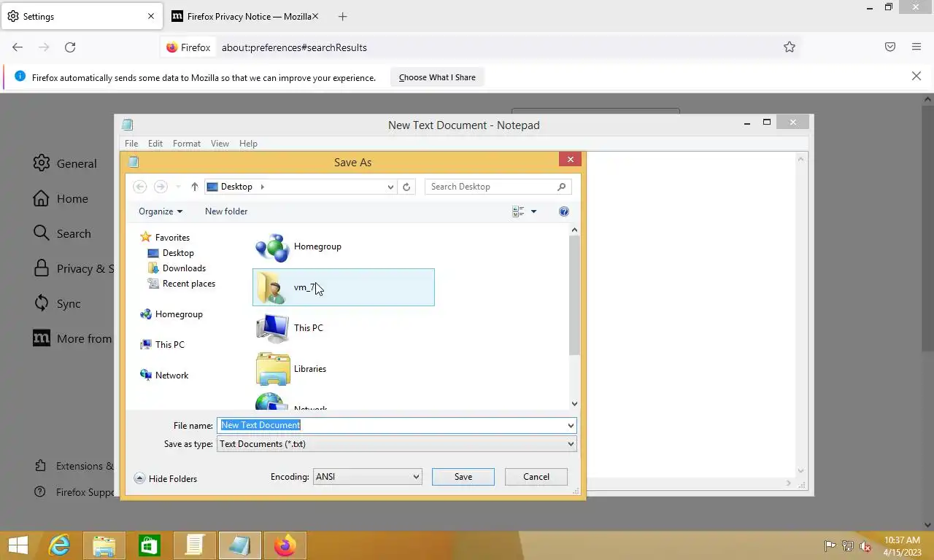
Task: Click the muted volume tray icon
Action: coord(865,546)
